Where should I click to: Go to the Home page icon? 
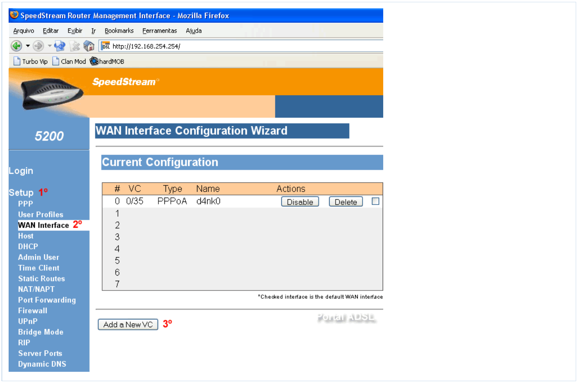click(89, 46)
